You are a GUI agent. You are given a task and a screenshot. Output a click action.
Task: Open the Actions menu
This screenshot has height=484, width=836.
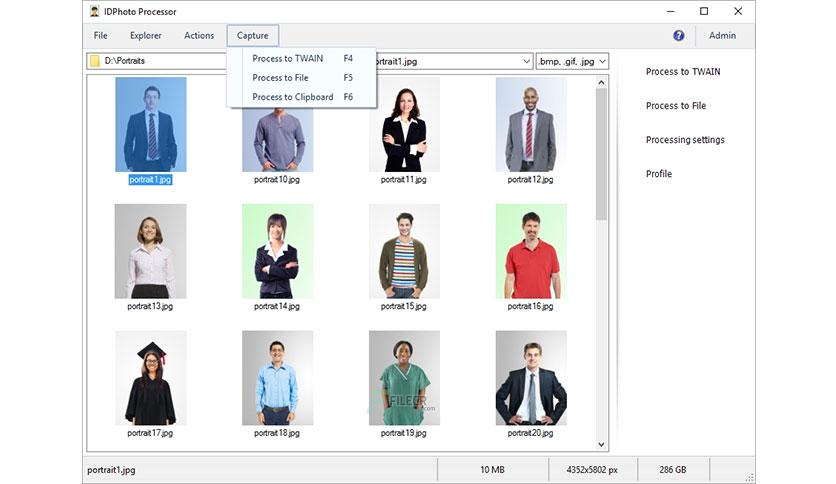coord(199,36)
